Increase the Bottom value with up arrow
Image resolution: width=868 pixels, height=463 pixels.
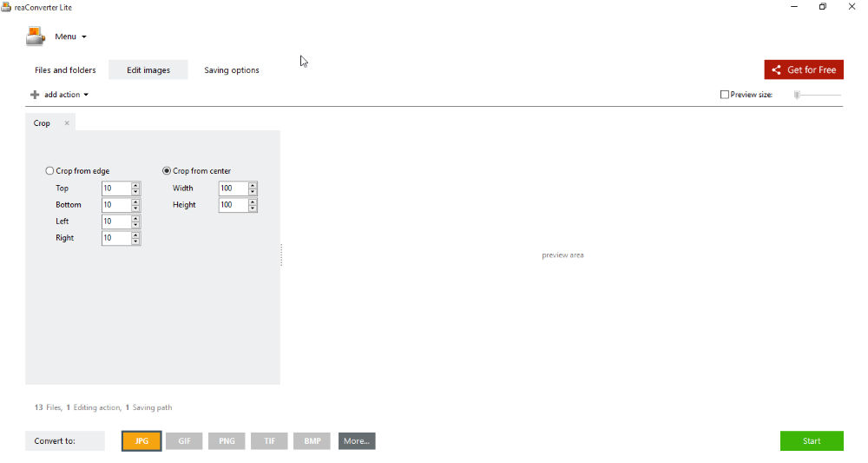point(135,202)
